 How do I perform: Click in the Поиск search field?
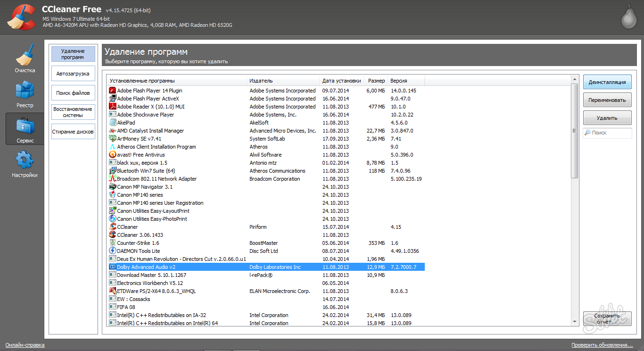[x=607, y=133]
